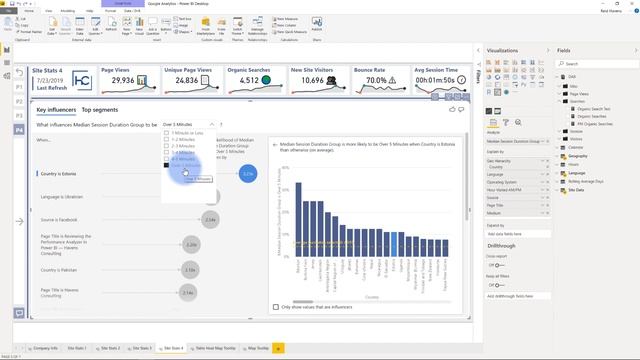Open the From Marketplace custom visuals
Image resolution: width=640 pixels, height=360 pixels.
(x=206, y=26)
